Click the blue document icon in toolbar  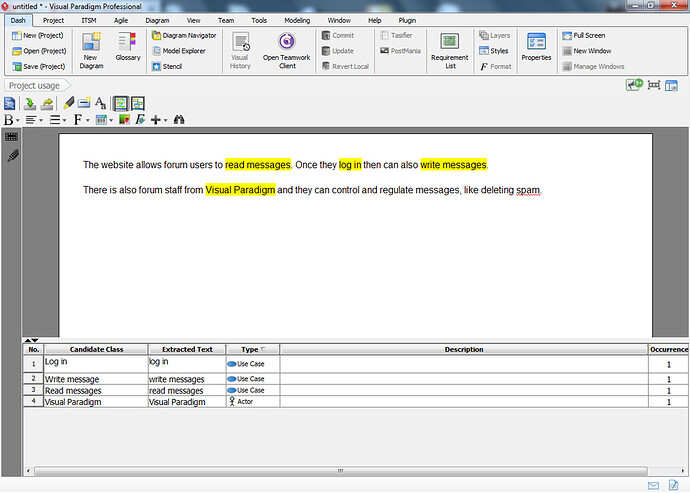click(x=9, y=103)
